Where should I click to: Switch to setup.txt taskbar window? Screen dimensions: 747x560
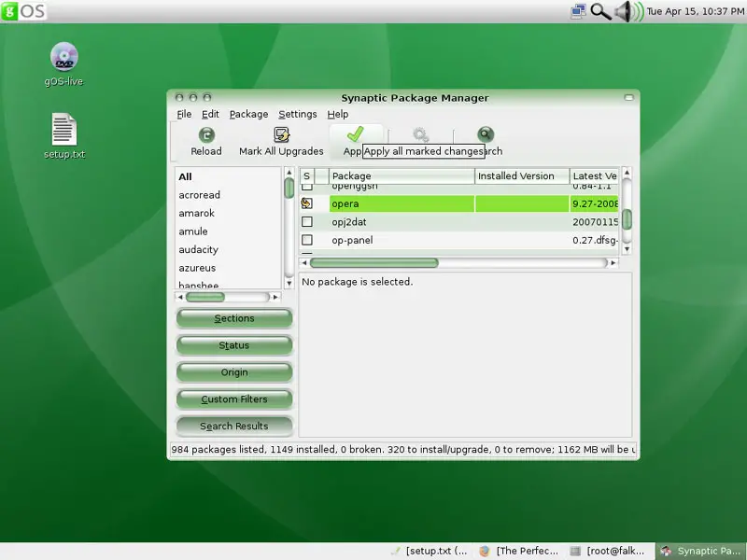[x=430, y=551]
